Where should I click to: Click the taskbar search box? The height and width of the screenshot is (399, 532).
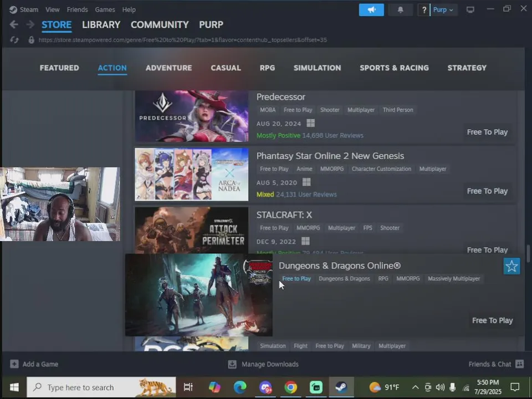click(101, 387)
